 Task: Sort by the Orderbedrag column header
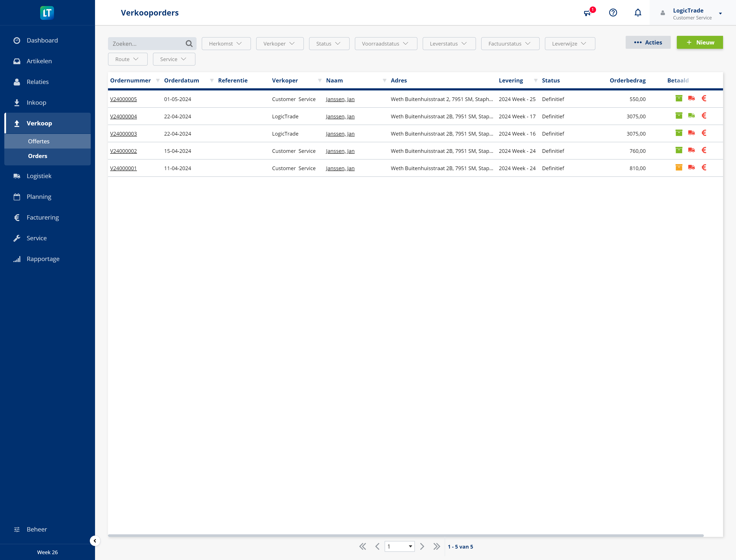point(627,80)
